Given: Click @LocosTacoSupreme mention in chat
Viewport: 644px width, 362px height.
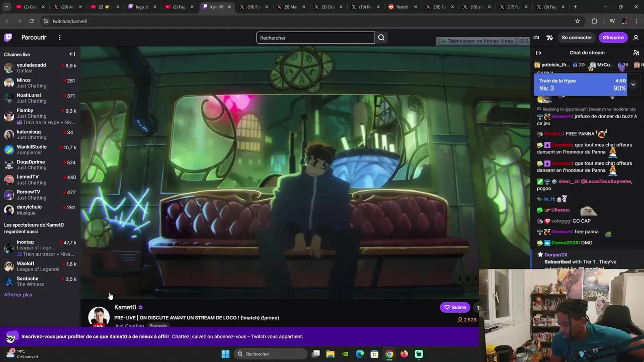Looking at the screenshot, I should 606,182.
